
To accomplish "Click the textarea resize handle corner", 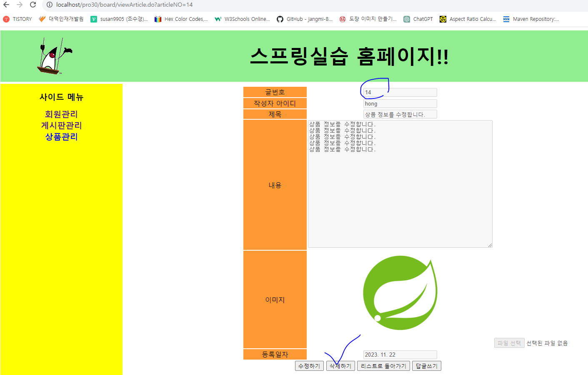I will tap(490, 245).
